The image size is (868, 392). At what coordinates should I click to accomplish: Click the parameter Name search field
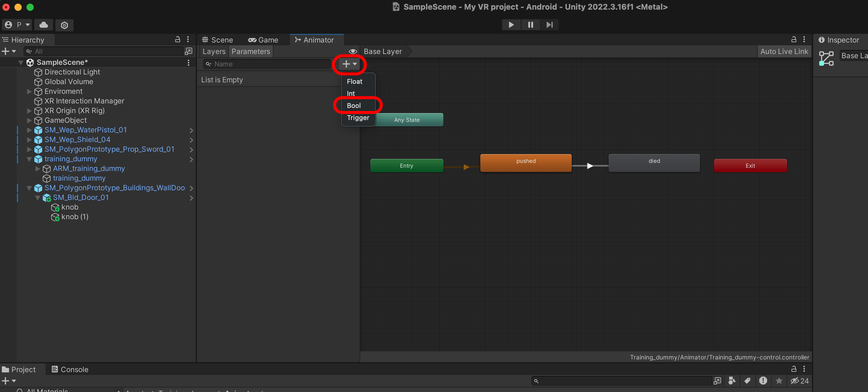tap(270, 64)
